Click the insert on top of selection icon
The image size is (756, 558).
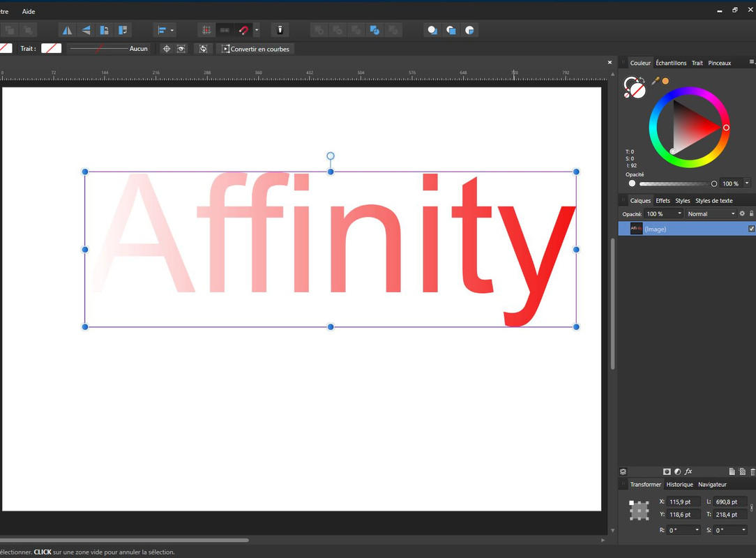point(451,31)
